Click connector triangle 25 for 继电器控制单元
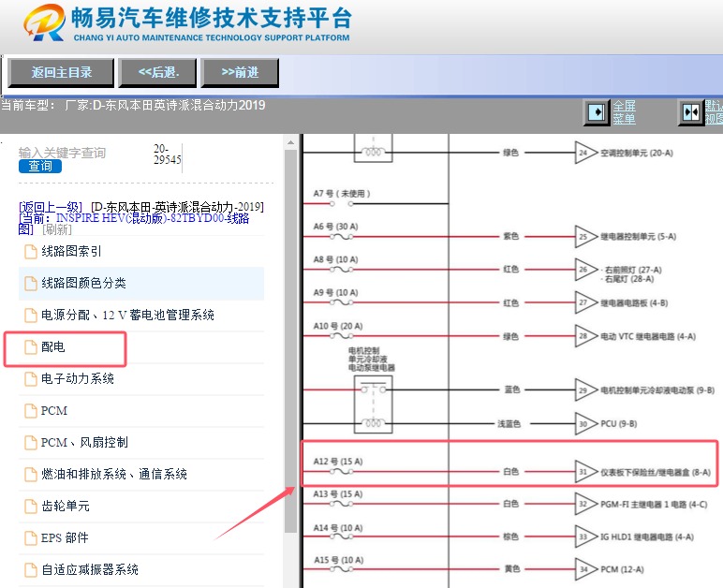Image resolution: width=723 pixels, height=588 pixels. pos(585,236)
